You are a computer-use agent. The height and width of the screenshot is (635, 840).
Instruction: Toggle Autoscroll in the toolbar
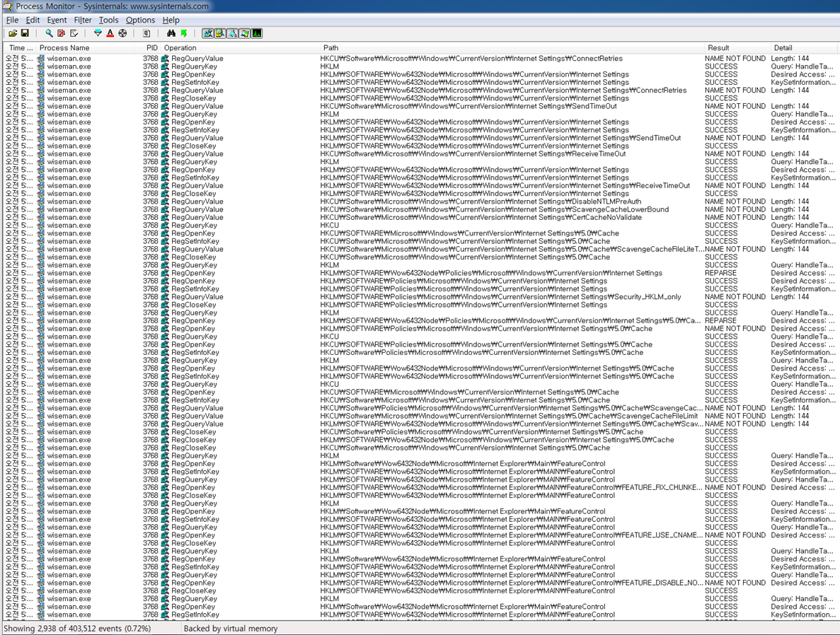point(61,33)
